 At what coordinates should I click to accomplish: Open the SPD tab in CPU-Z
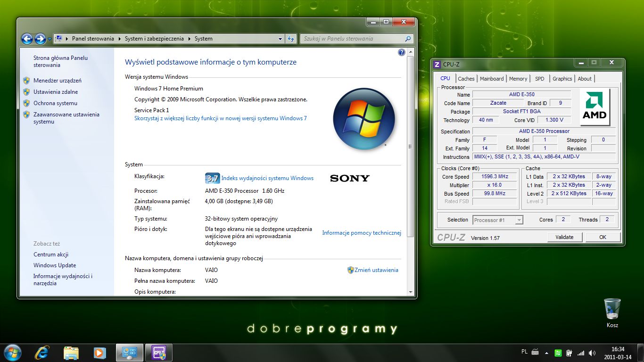coord(540,79)
